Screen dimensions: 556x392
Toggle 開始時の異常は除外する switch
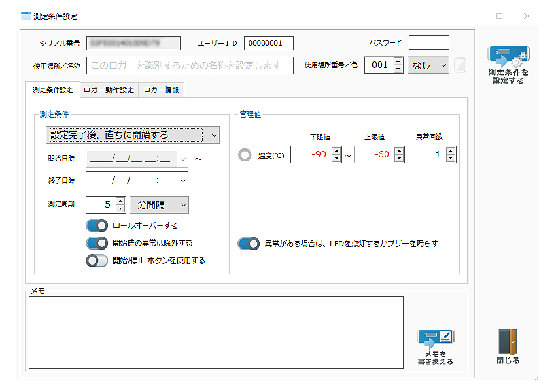tap(97, 243)
